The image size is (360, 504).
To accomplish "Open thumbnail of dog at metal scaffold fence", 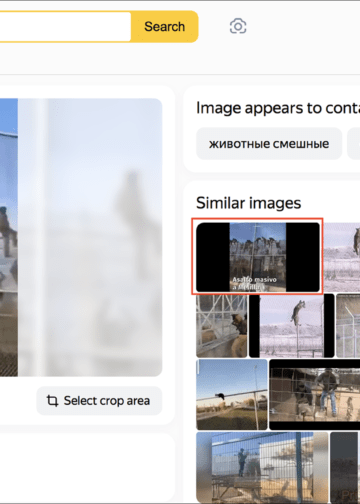I will point(222,326).
